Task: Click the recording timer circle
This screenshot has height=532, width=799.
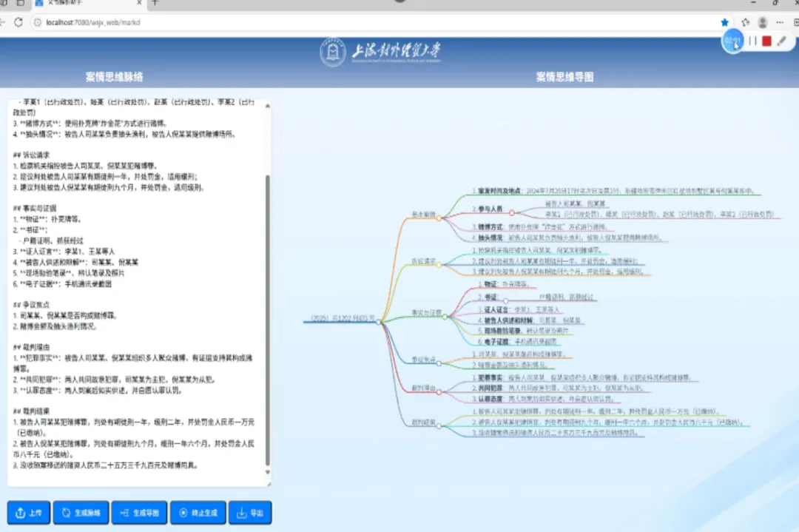Action: point(732,41)
